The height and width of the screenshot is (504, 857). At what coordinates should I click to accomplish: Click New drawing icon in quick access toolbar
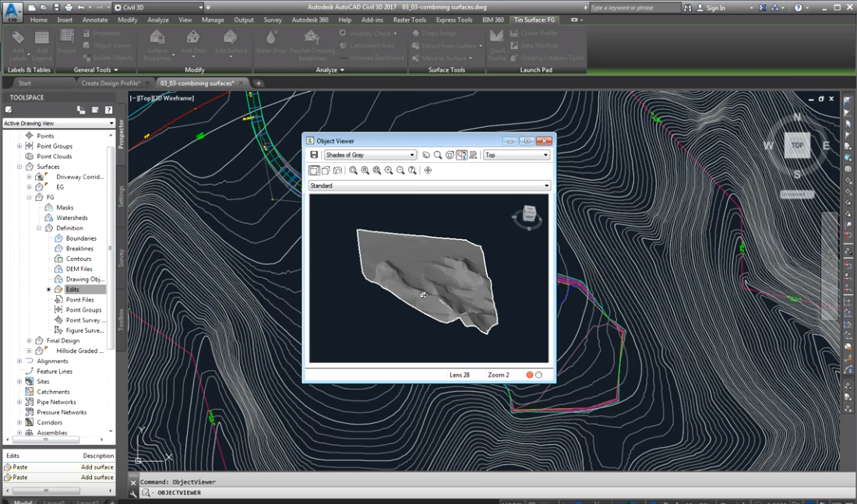[x=32, y=8]
